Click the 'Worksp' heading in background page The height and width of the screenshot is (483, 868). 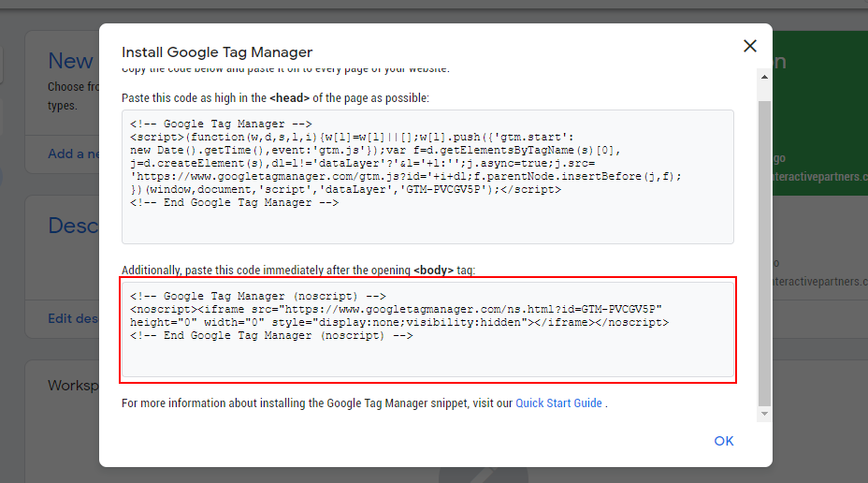pyautogui.click(x=73, y=386)
